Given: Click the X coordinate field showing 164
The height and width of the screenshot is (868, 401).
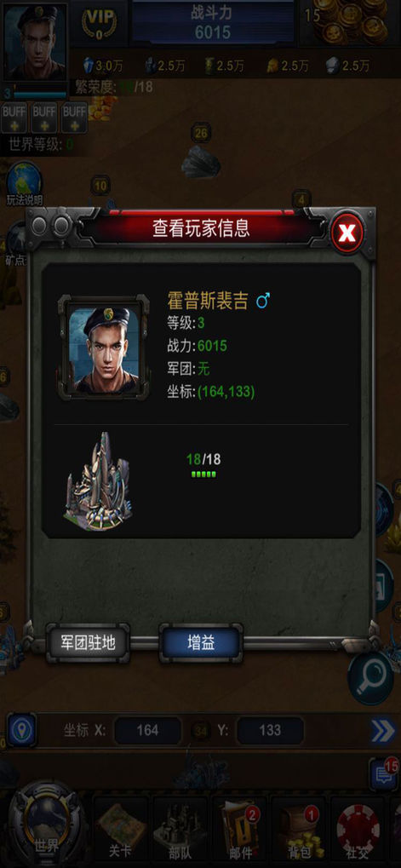Looking at the screenshot, I should [x=147, y=731].
